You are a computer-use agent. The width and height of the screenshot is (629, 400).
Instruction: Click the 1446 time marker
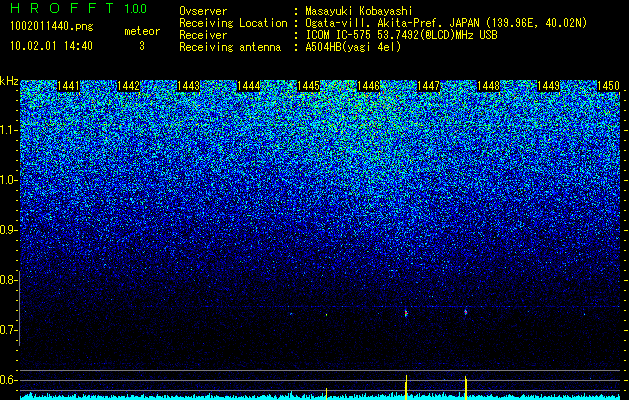(368, 86)
